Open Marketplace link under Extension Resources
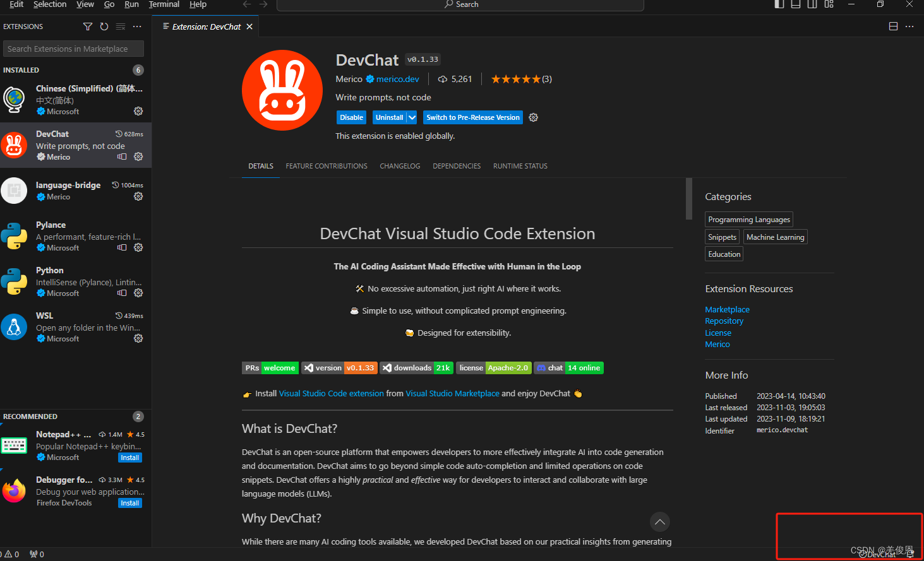924x561 pixels. coord(728,310)
